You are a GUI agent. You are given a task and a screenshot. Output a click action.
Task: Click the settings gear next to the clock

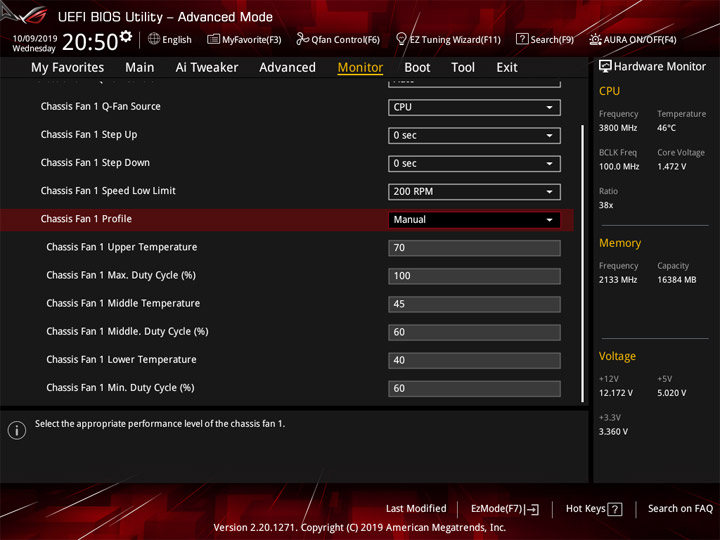[x=126, y=36]
